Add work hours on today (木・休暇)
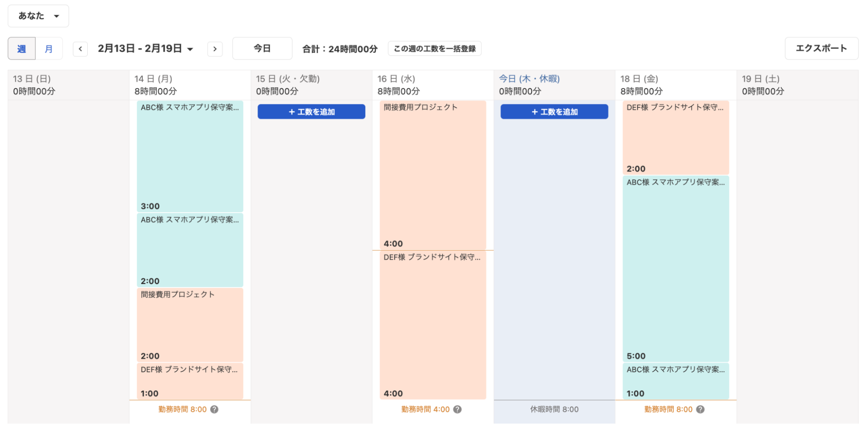This screenshot has width=868, height=424. pyautogui.click(x=554, y=112)
